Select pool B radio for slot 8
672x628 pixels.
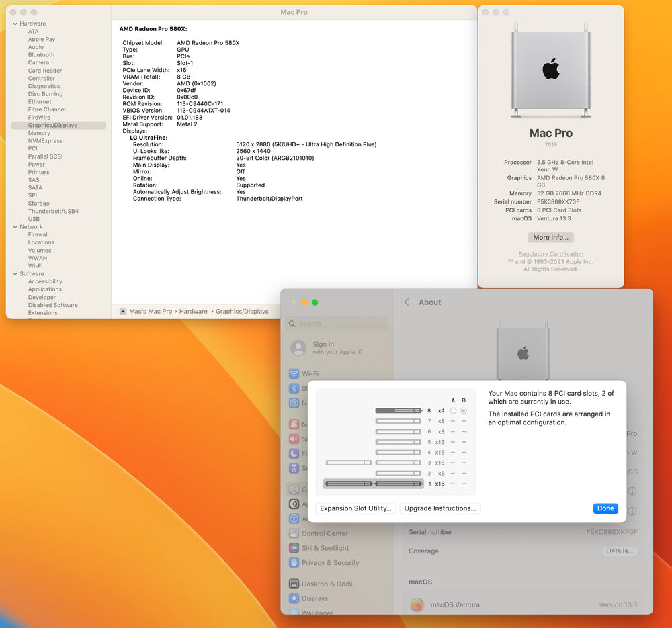tap(464, 410)
